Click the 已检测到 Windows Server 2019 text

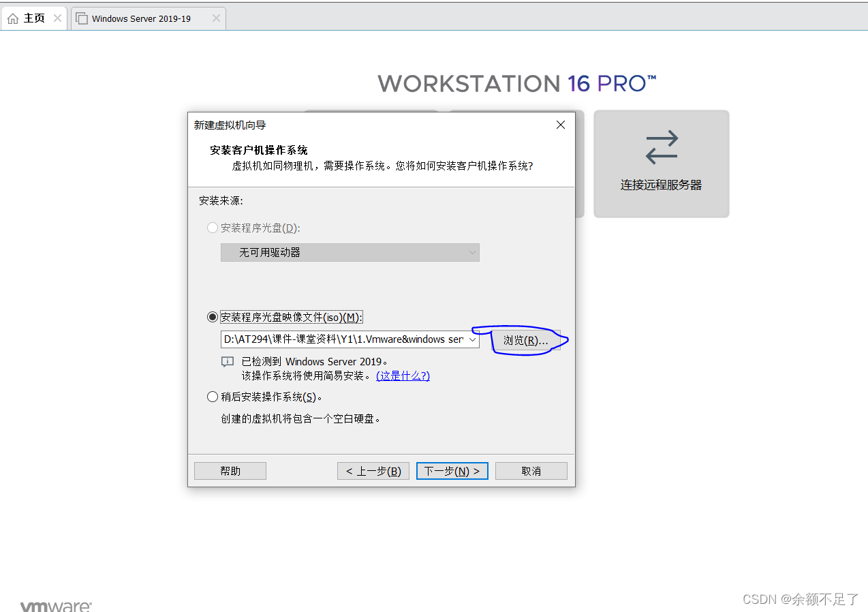pos(315,362)
